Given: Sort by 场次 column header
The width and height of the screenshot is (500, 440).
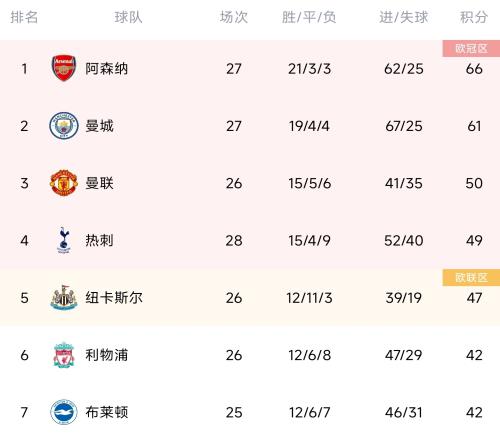Looking at the screenshot, I should tap(234, 17).
